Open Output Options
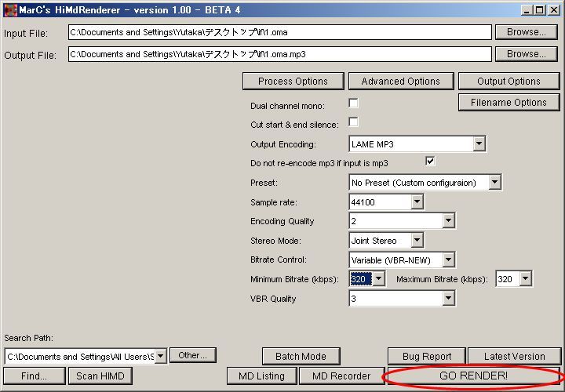This screenshot has height=392, width=565. coord(508,82)
